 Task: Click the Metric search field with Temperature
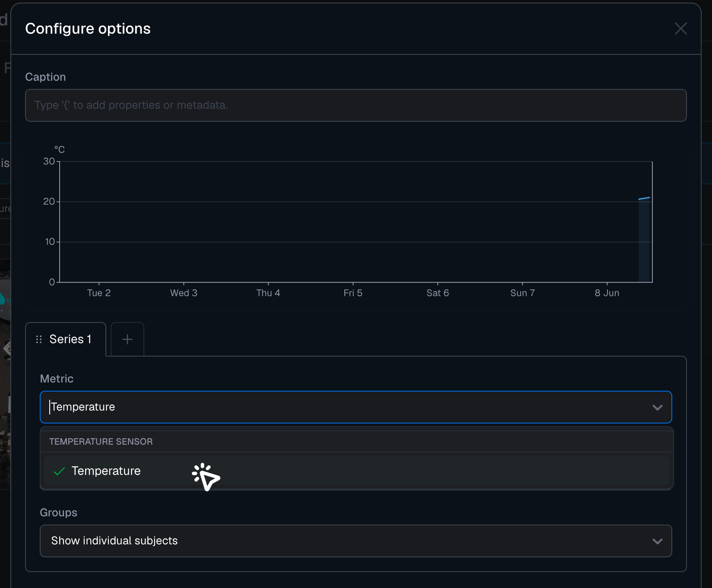(356, 407)
